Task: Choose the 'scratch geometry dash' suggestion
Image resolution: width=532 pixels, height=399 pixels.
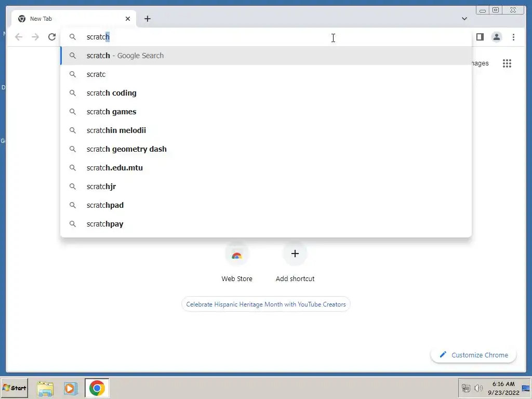Action: [x=266, y=149]
